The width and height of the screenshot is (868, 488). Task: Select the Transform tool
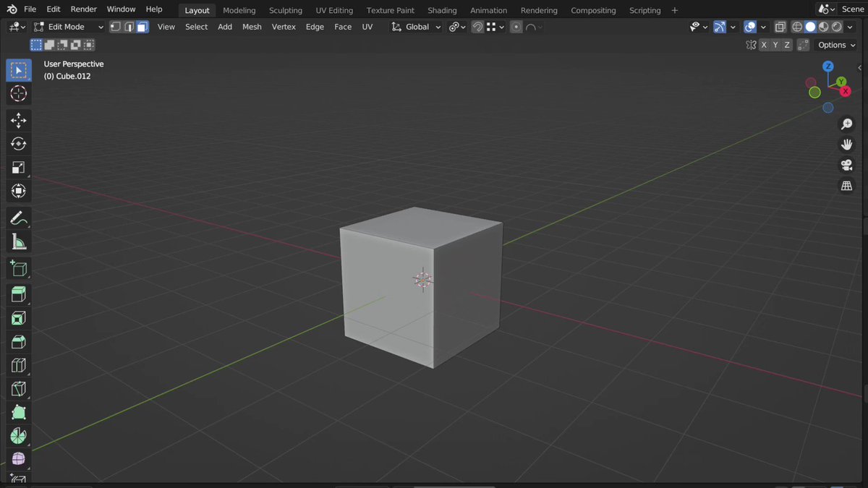tap(19, 191)
